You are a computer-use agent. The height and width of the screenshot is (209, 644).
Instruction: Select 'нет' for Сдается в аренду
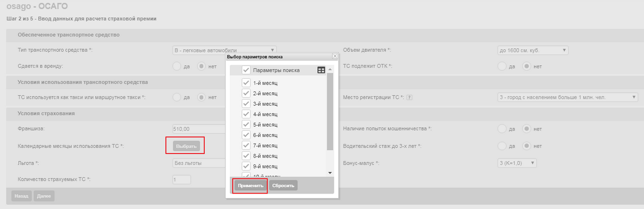pyautogui.click(x=201, y=66)
